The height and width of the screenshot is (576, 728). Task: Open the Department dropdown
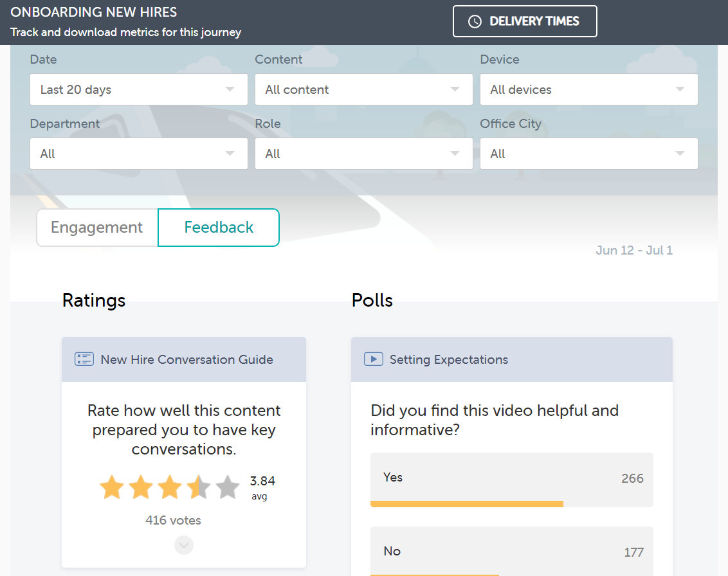pos(138,154)
